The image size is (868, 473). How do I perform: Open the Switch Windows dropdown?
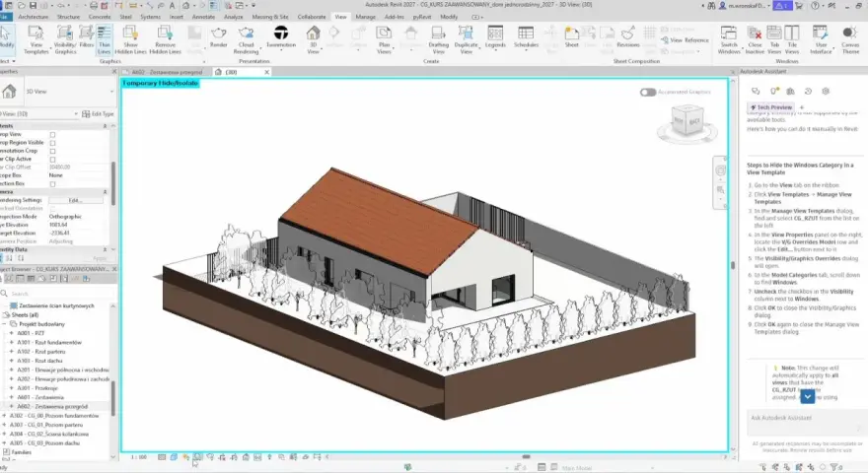[x=729, y=39]
